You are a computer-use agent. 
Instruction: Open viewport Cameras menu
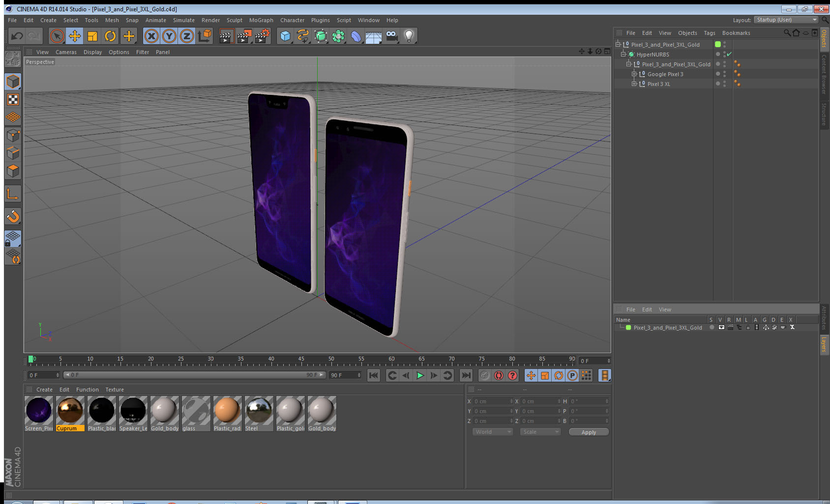tap(66, 52)
